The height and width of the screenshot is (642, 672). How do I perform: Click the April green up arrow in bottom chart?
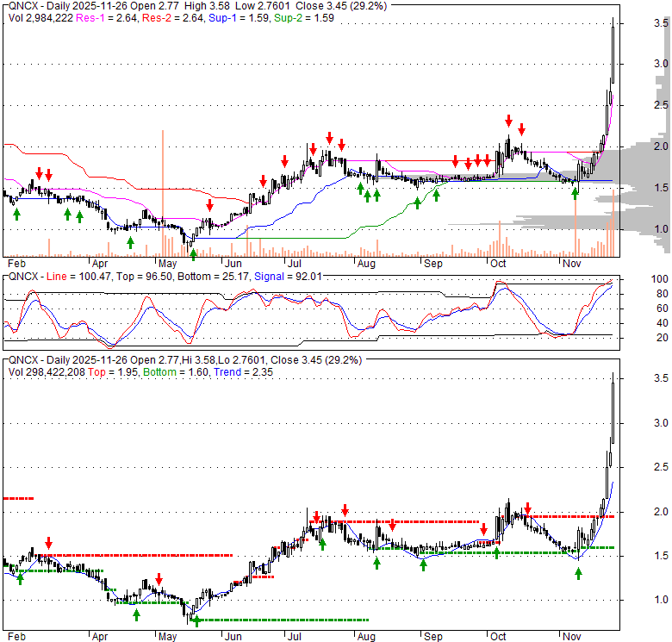click(136, 614)
